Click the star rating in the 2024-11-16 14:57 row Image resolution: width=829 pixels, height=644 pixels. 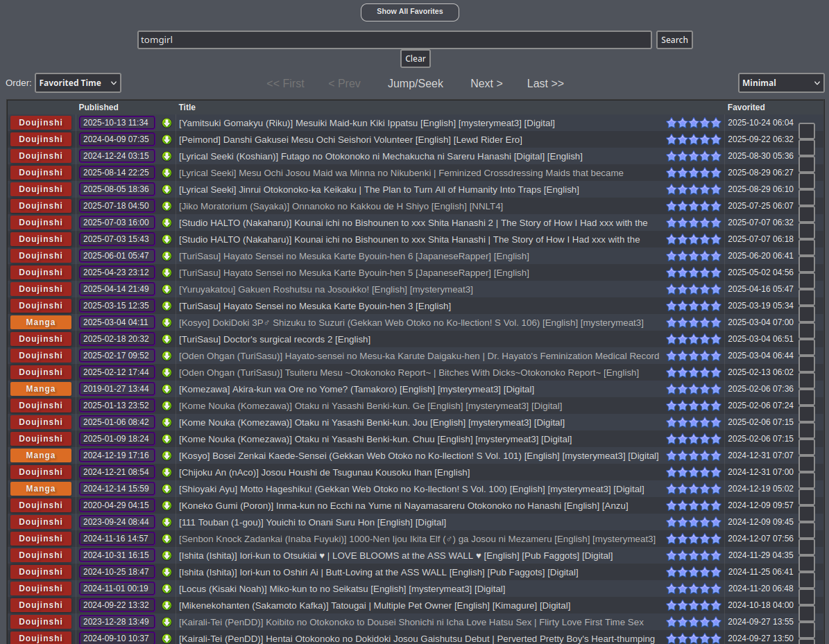694,539
